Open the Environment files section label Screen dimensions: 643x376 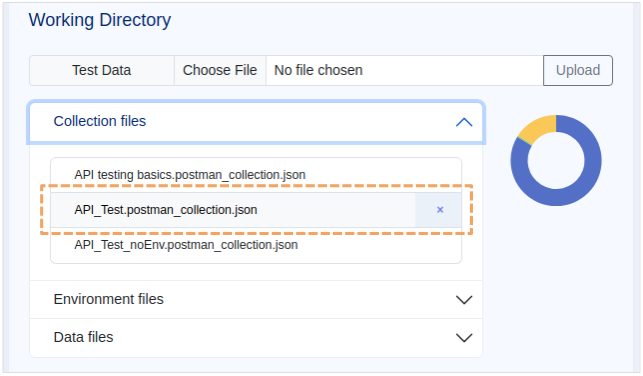click(109, 299)
